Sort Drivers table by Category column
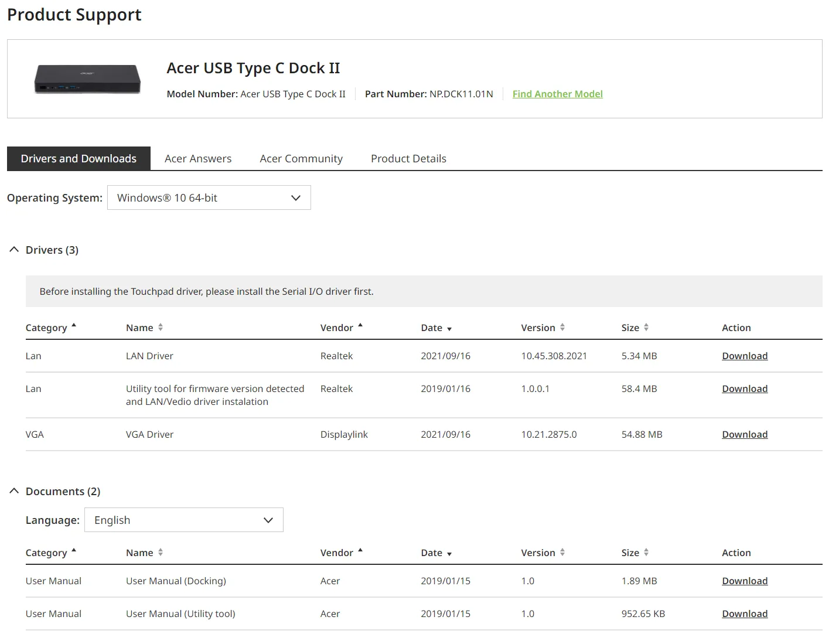Viewport: 839px width, 644px height. (x=51, y=328)
